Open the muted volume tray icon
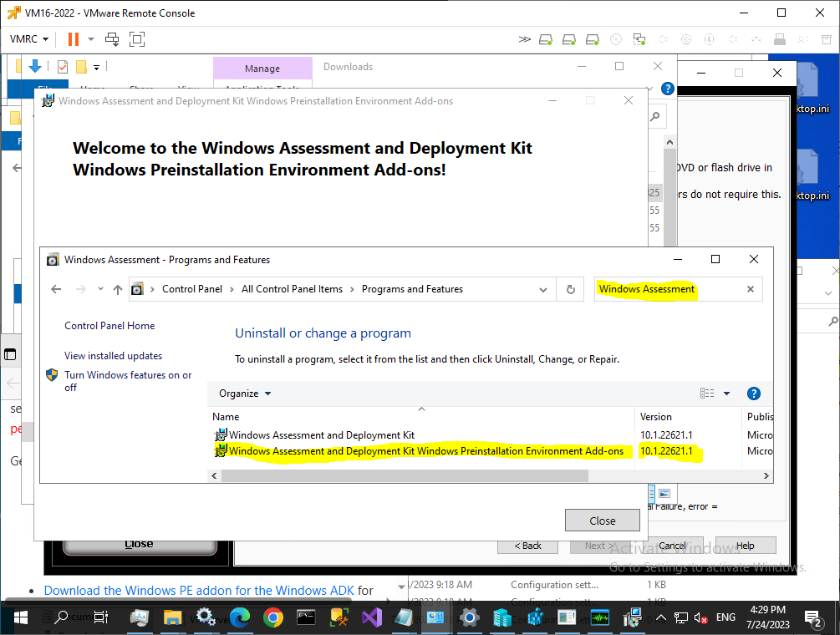This screenshot has width=840, height=635. pos(700,617)
